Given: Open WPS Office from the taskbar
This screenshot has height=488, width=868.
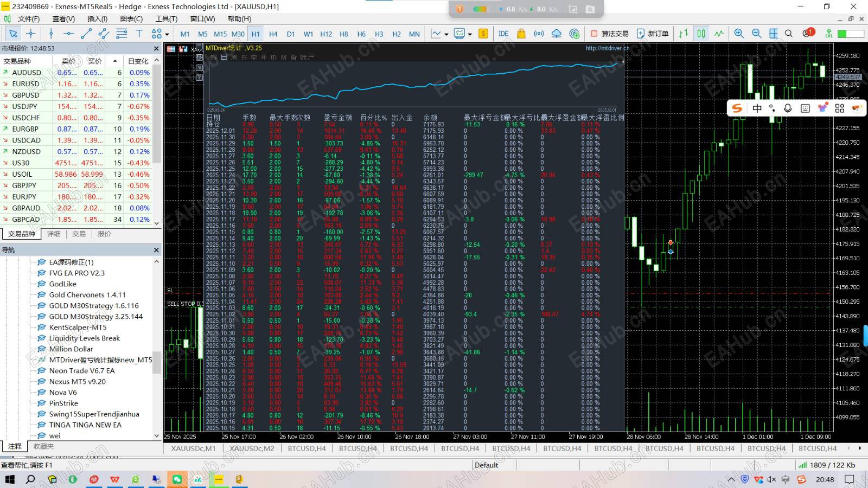Looking at the screenshot, I should 114,479.
